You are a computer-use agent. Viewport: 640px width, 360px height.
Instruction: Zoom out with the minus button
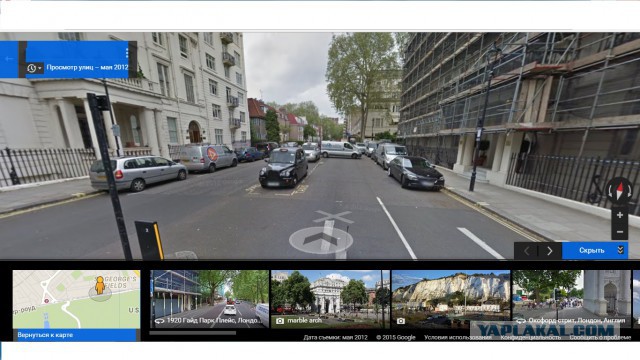(620, 232)
